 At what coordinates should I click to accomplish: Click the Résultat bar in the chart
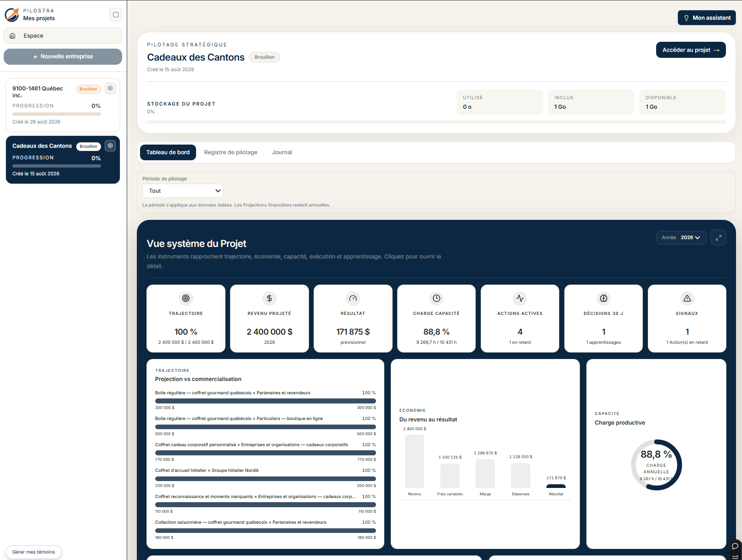click(x=556, y=486)
